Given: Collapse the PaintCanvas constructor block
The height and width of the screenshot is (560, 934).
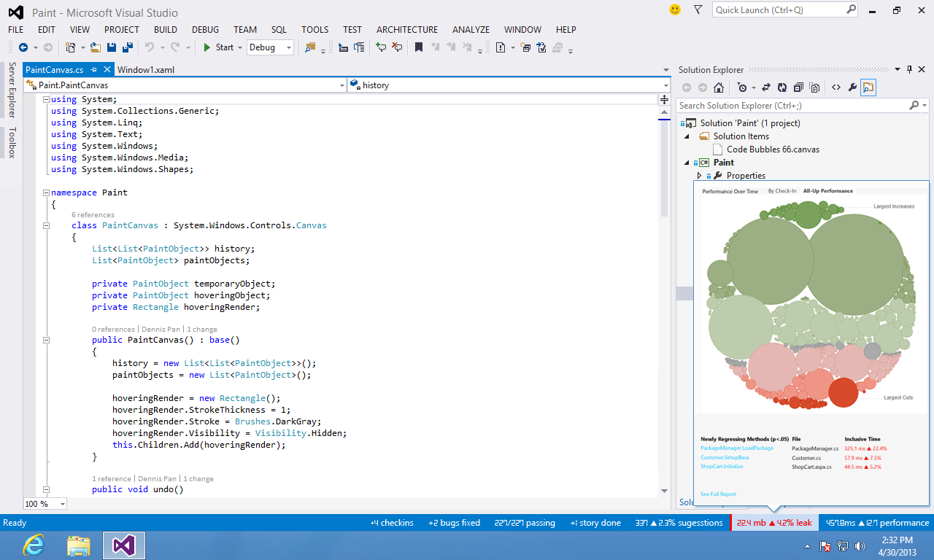Looking at the screenshot, I should point(47,340).
